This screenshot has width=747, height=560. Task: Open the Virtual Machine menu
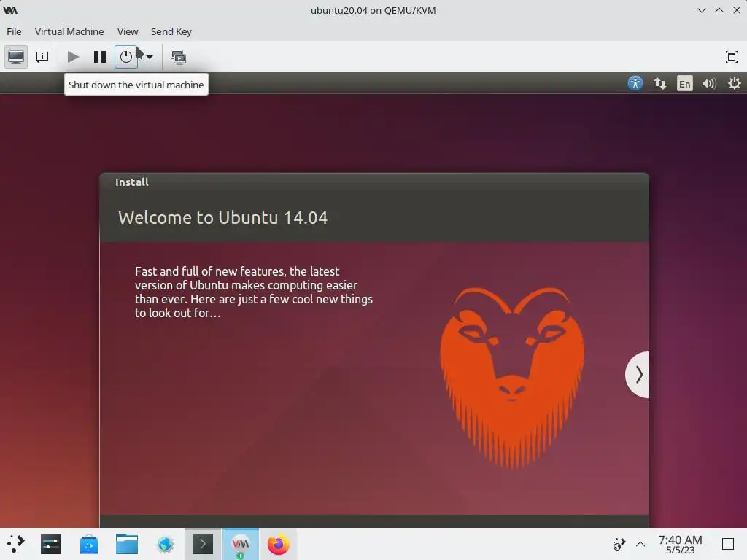69,31
